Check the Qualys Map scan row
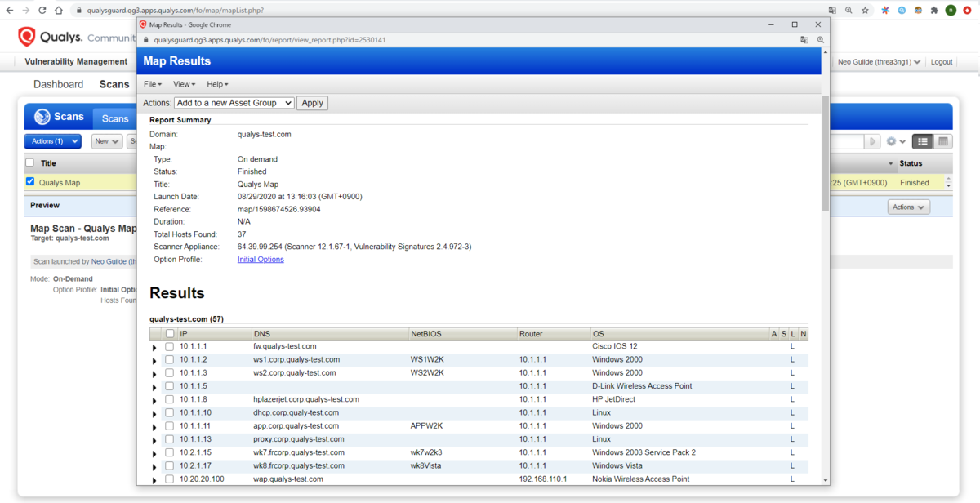This screenshot has height=503, width=980. pyautogui.click(x=30, y=181)
